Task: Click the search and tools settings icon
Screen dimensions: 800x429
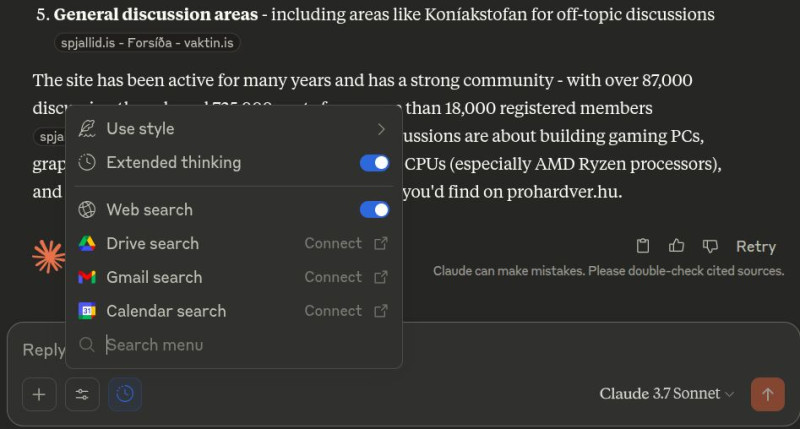Action: (x=82, y=394)
